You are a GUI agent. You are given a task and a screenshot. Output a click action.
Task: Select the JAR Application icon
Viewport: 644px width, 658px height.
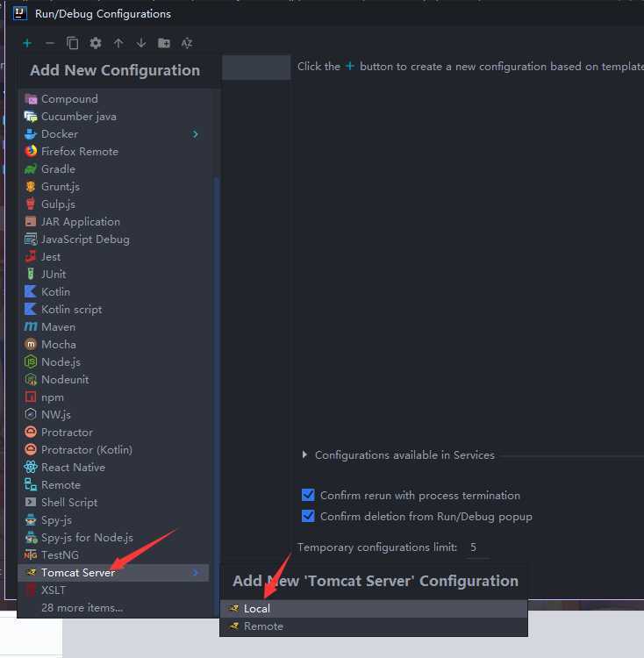31,222
